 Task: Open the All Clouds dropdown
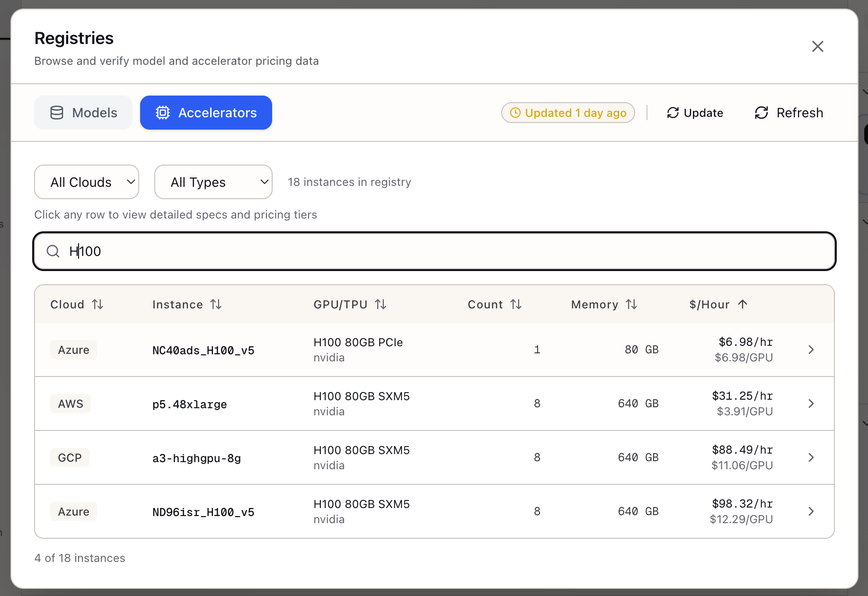click(x=87, y=182)
